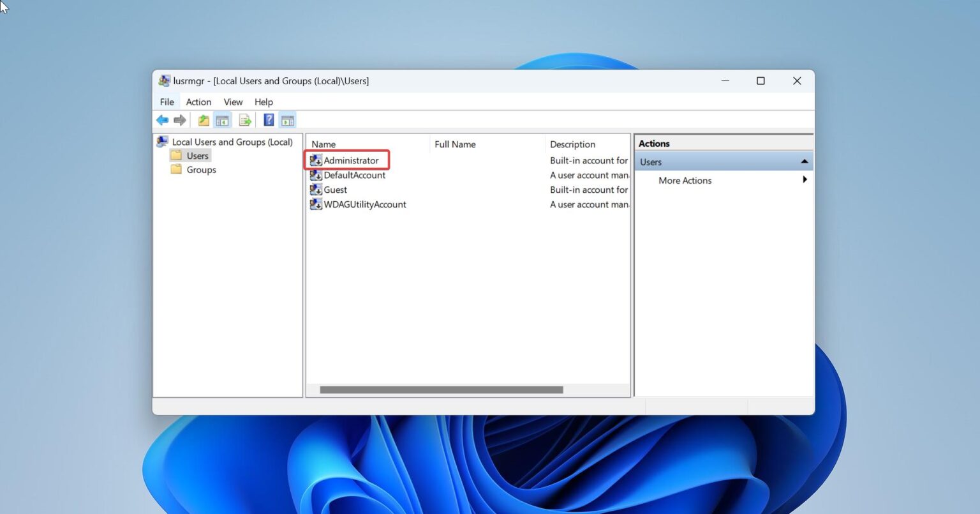Click the Export List toolbar icon
Viewport: 980px width, 514px height.
(245, 119)
